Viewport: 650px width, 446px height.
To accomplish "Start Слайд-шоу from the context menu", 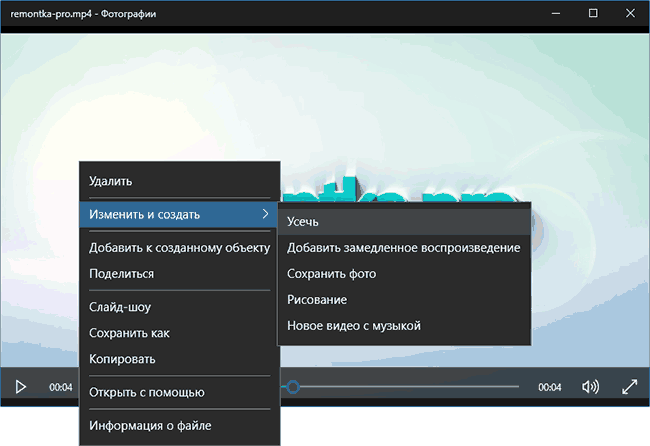I will (120, 307).
